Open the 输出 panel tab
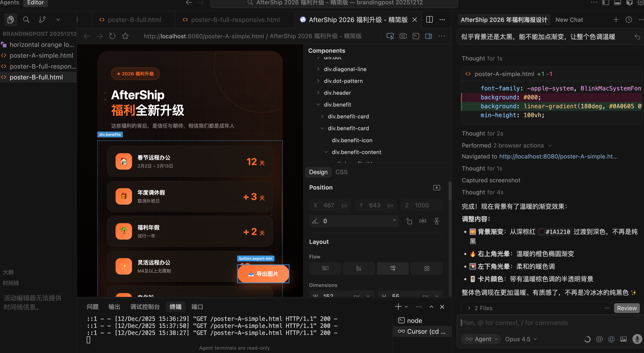 tap(114, 307)
